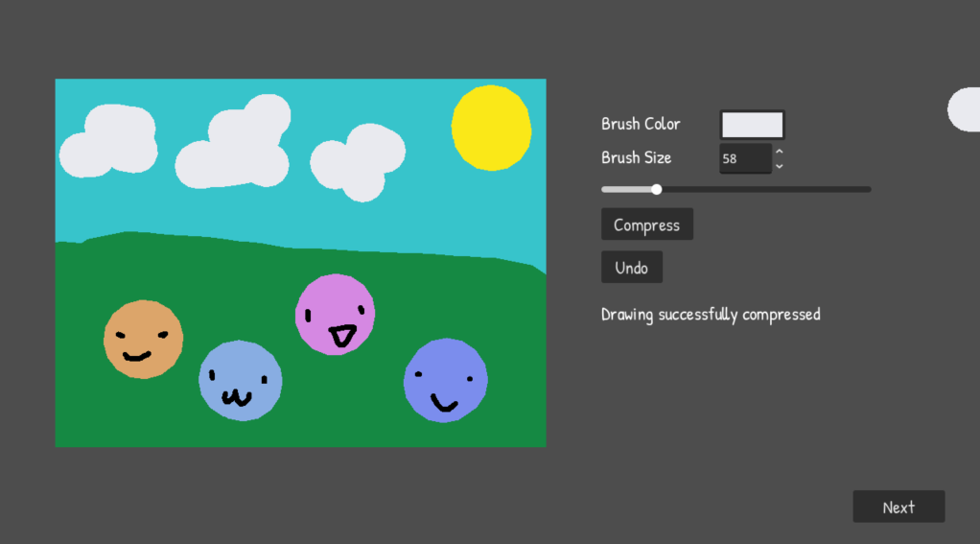This screenshot has height=544, width=980.
Task: Click the small cloud nearest the sun
Action: click(358, 162)
